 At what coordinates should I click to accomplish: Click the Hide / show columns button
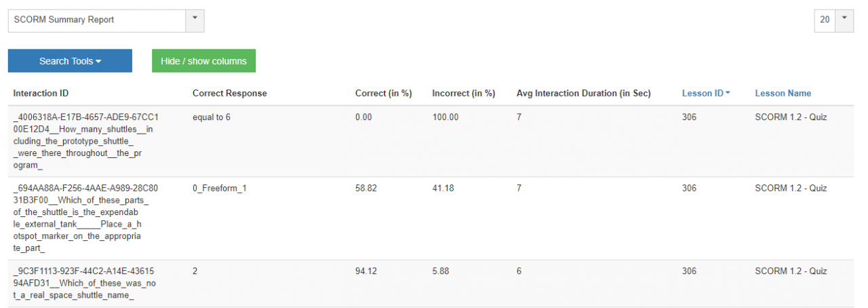[x=203, y=61]
